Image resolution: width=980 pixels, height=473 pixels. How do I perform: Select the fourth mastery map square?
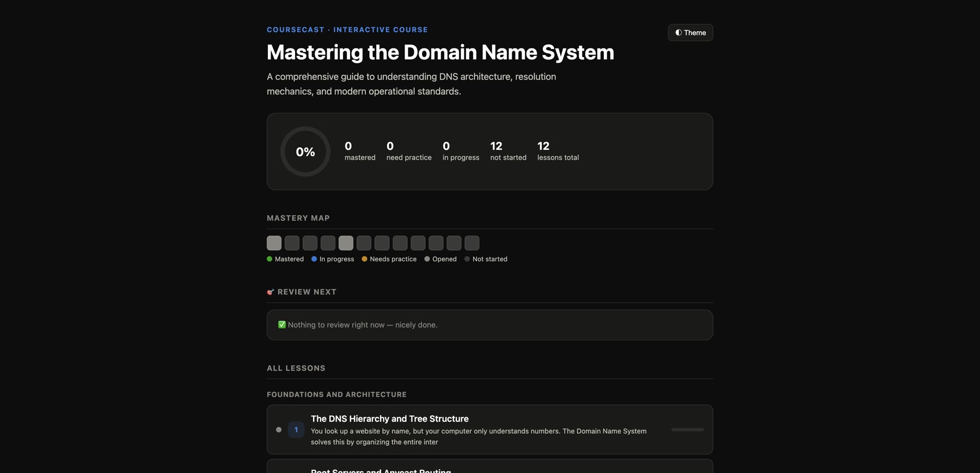[x=328, y=243]
